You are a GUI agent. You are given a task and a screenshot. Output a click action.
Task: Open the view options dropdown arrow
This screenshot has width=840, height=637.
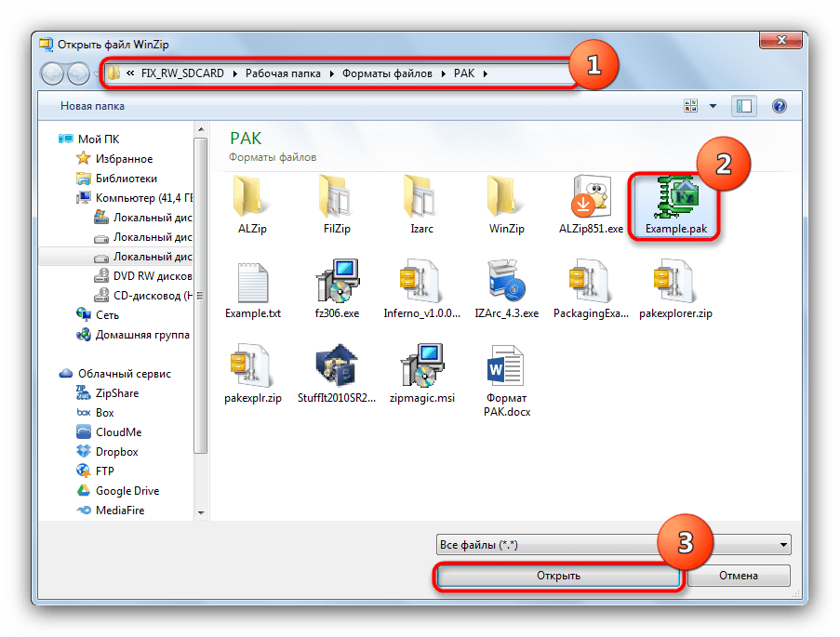pos(713,106)
